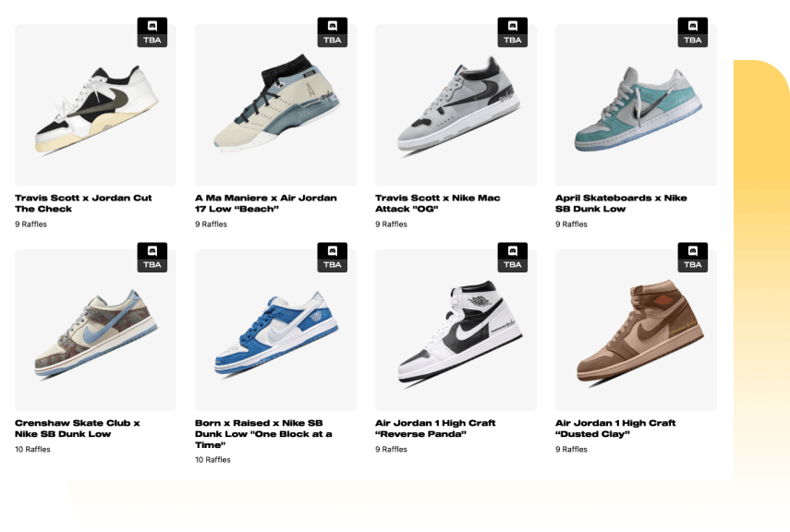Open Air Jordan 1 High Craft Dusted Clay title
This screenshot has width=790, height=532.
click(615, 429)
